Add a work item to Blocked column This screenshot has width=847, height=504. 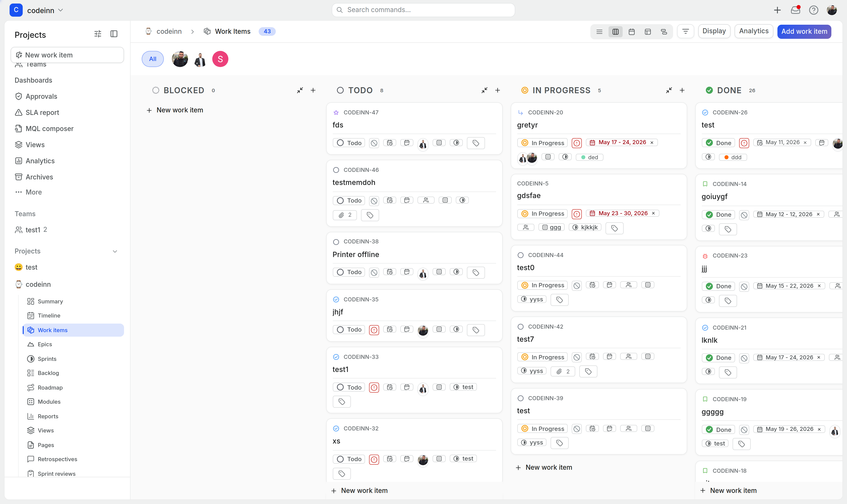click(x=313, y=90)
